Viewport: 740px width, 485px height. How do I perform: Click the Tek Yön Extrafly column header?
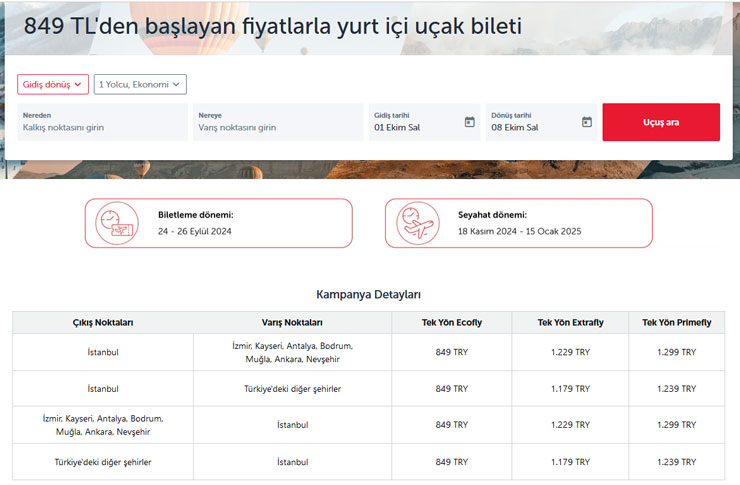pos(571,323)
